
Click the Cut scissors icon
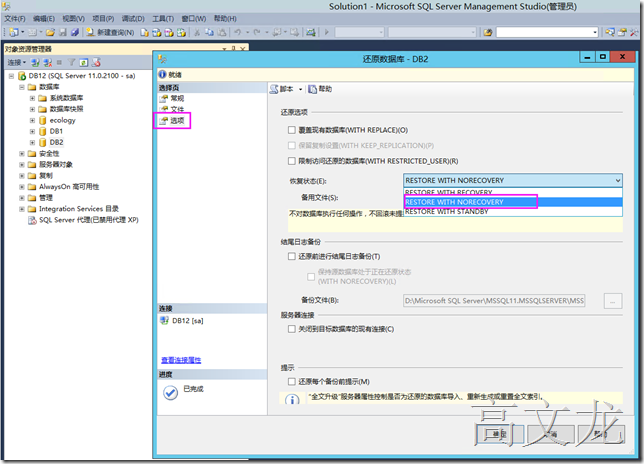pyautogui.click(x=197, y=32)
